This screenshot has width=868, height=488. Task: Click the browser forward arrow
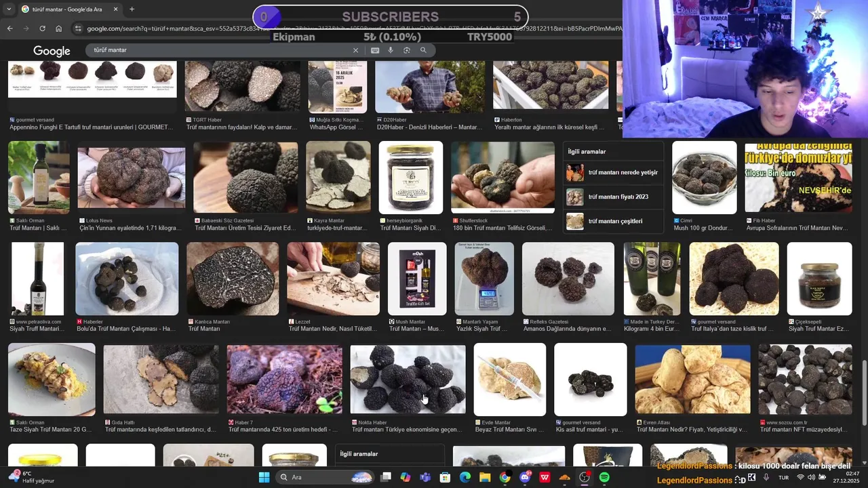coord(26,28)
